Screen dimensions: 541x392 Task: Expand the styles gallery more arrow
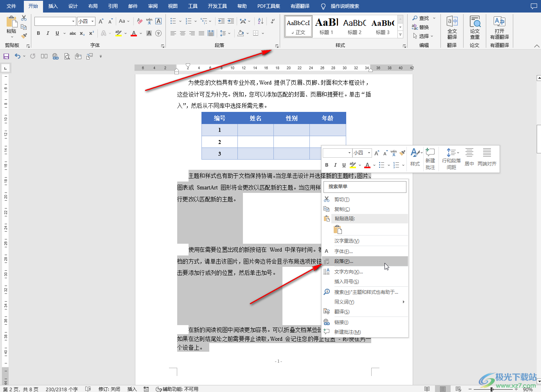point(400,35)
